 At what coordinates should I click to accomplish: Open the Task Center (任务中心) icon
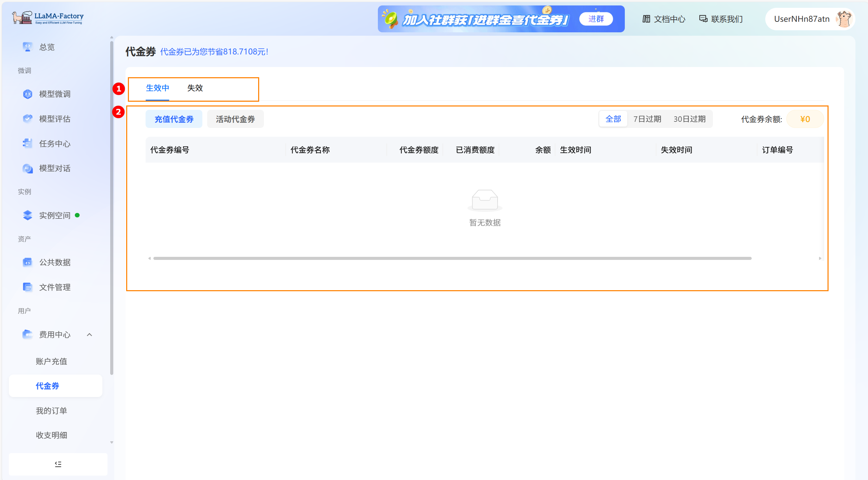(x=27, y=144)
